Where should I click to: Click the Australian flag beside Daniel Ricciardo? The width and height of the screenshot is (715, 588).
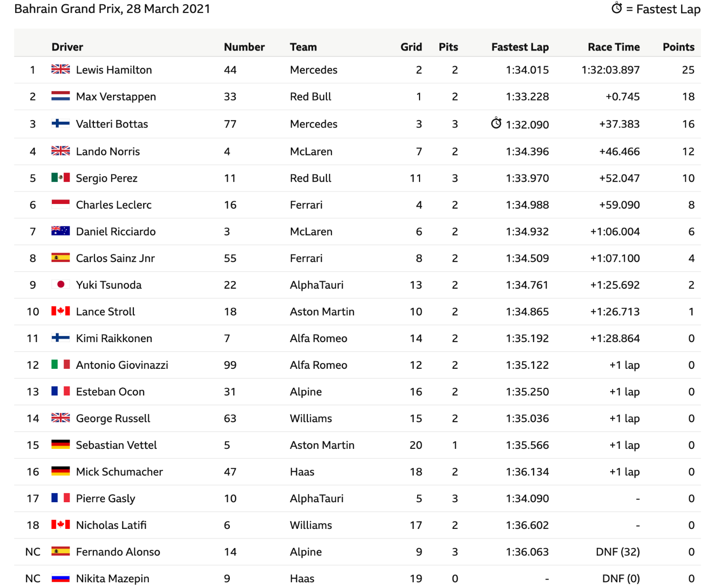tap(61, 231)
